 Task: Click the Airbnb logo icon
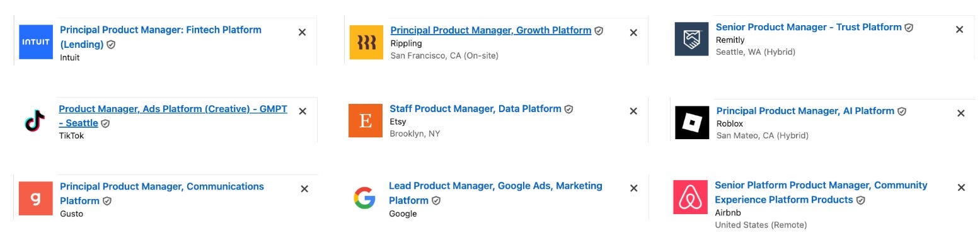tap(690, 197)
